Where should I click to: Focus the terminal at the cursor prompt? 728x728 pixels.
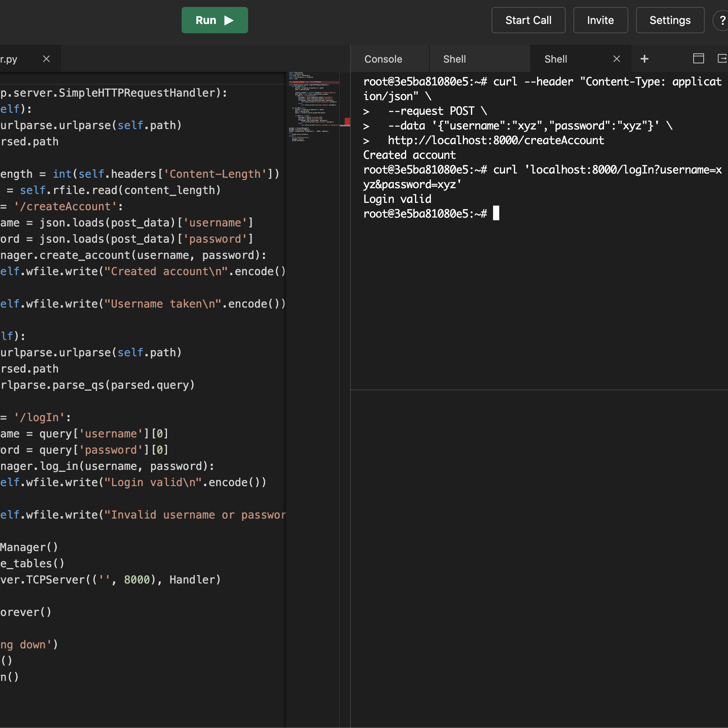click(x=496, y=213)
